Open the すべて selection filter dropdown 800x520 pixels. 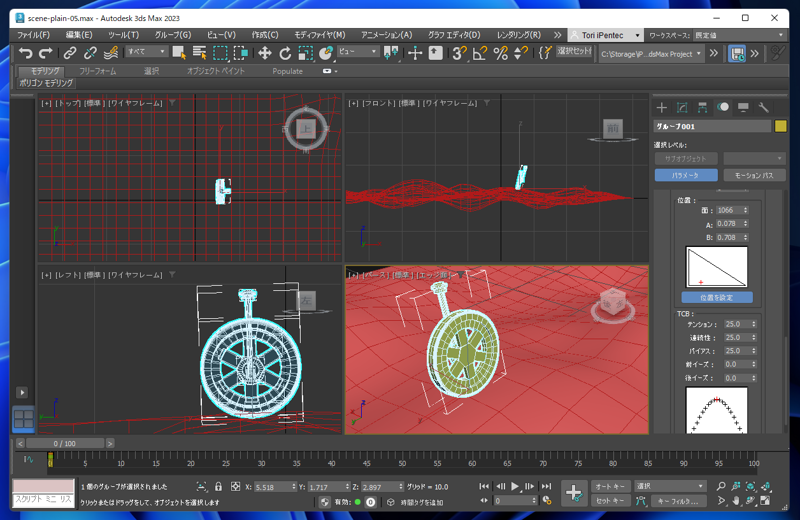tap(146, 52)
